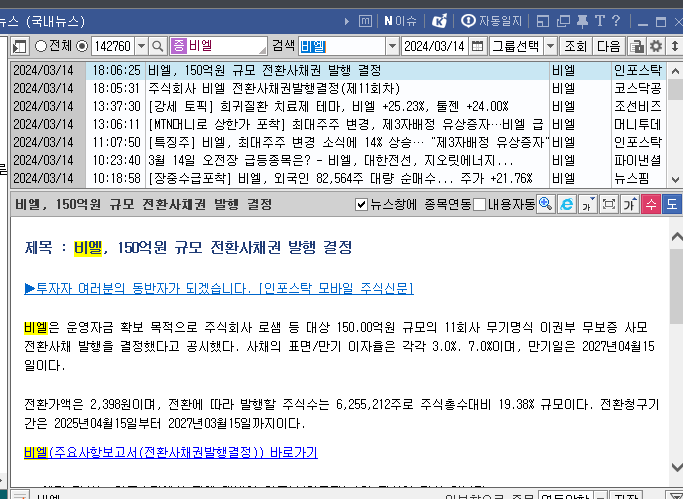Click the panel toggle icon left of 전체

click(x=20, y=46)
